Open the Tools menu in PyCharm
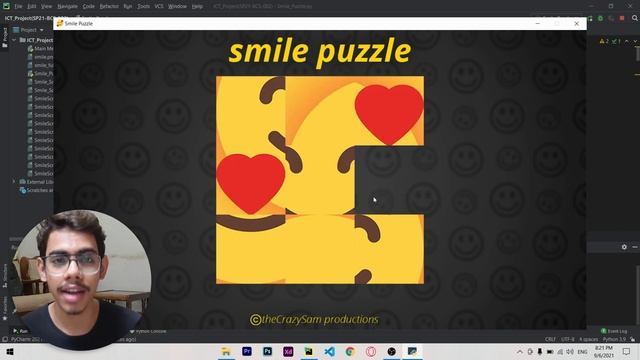The height and width of the screenshot is (360, 640). [x=143, y=6]
